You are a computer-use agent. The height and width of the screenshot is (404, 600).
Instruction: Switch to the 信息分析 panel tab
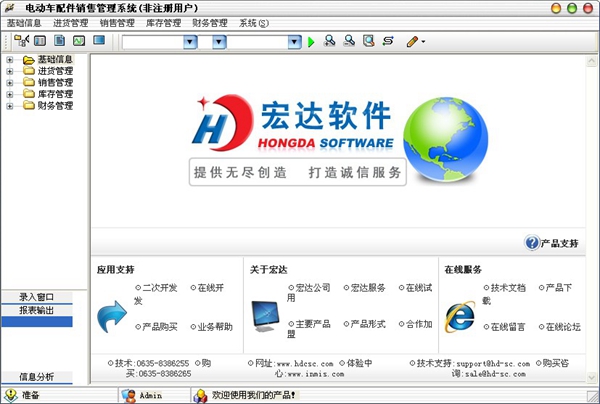click(37, 377)
